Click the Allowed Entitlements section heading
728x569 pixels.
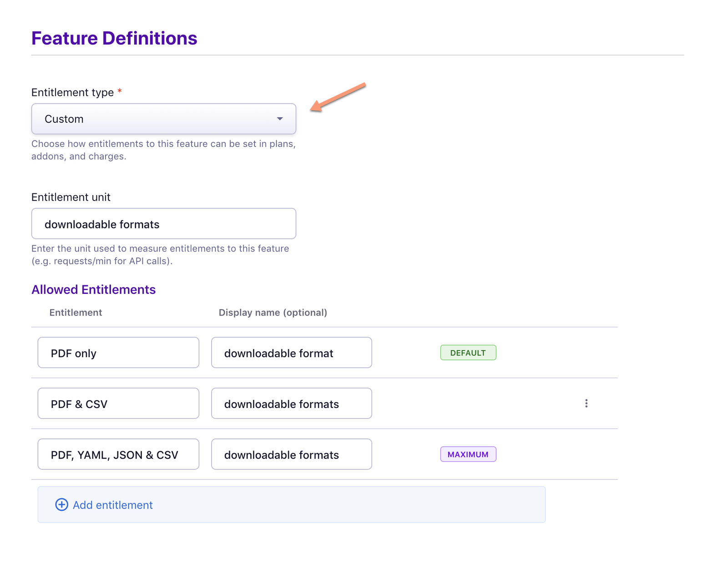point(93,290)
